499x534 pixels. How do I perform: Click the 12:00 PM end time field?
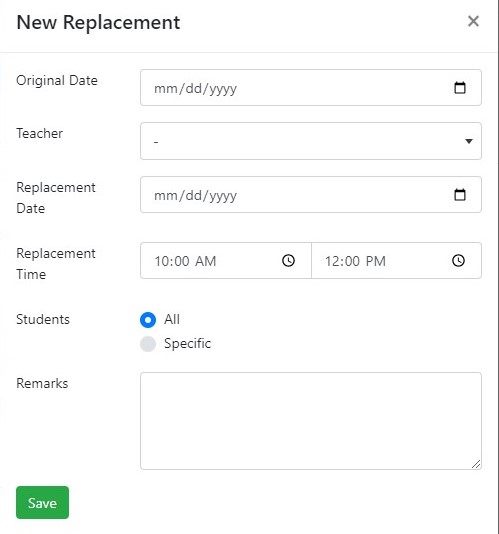click(396, 261)
